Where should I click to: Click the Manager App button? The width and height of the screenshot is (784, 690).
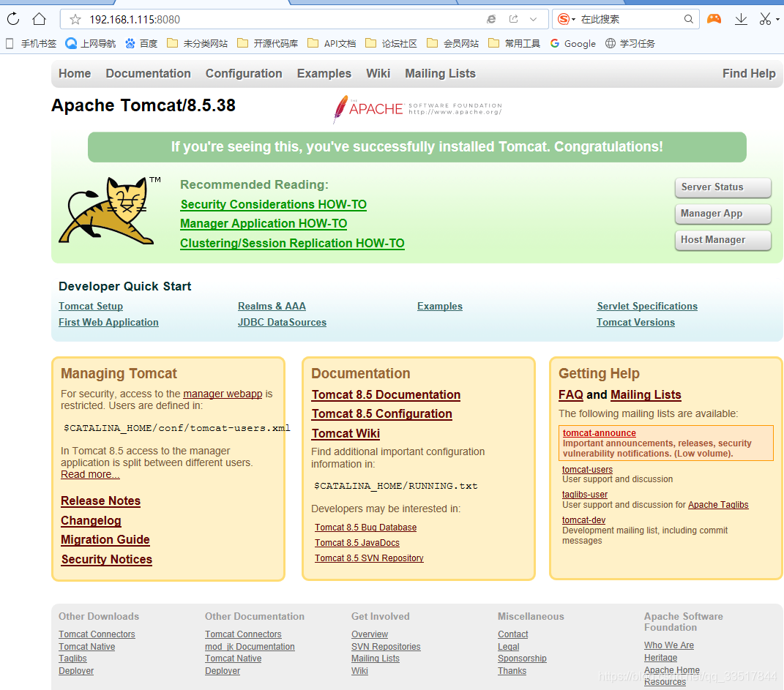pyautogui.click(x=723, y=214)
